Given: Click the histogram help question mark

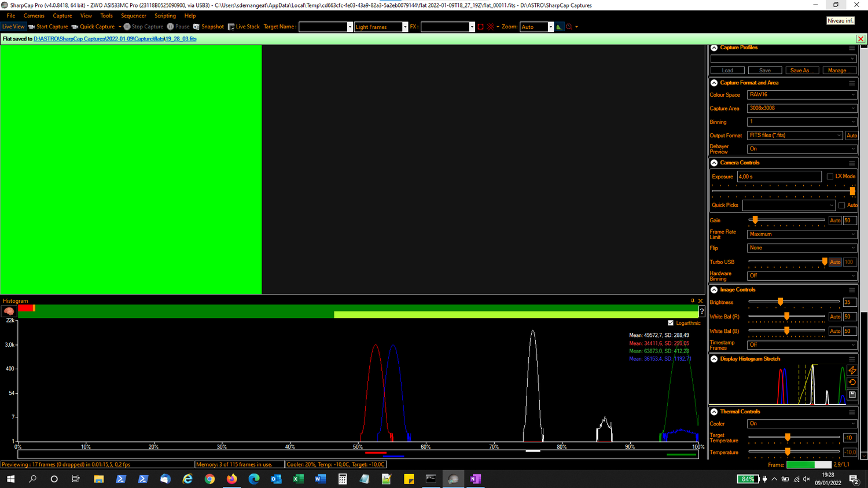Looking at the screenshot, I should [x=702, y=311].
